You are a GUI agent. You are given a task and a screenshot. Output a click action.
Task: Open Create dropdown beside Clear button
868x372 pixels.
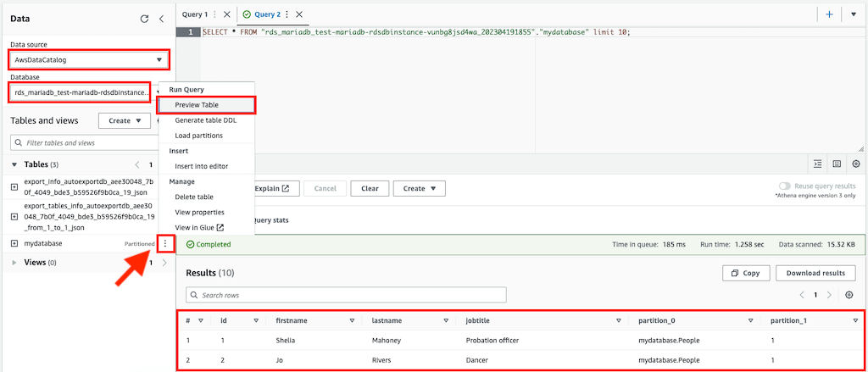point(419,188)
